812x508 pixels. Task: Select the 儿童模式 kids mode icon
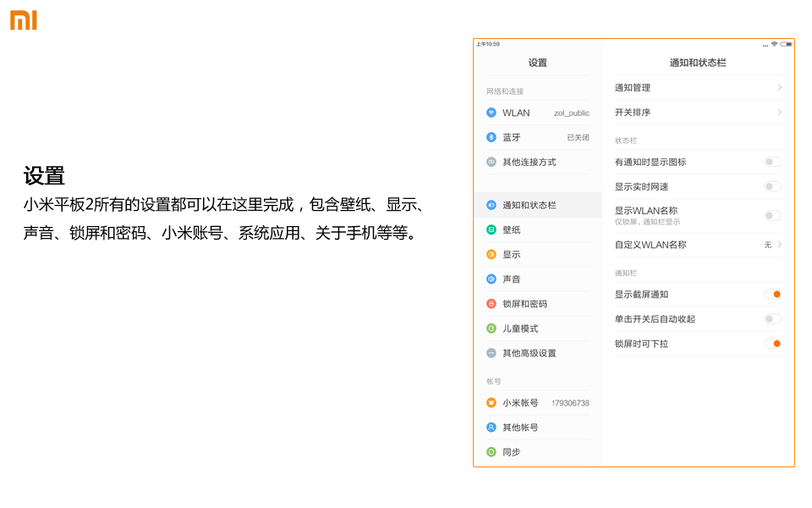click(x=492, y=329)
